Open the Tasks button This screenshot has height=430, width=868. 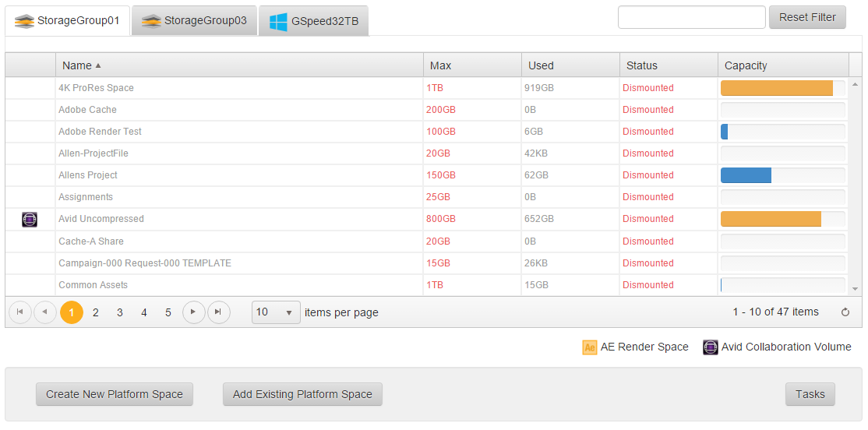pos(810,395)
